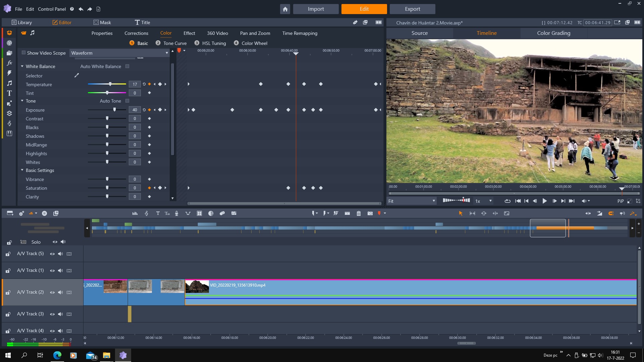Select the Tone Curve step

pos(175,43)
